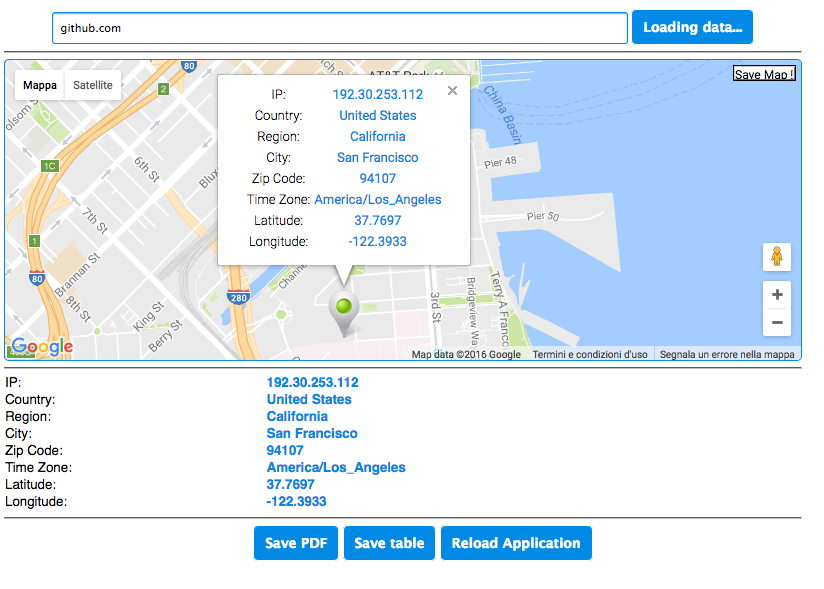Image resolution: width=824 pixels, height=589 pixels.
Task: Click the China Basin map label
Action: tap(502, 115)
